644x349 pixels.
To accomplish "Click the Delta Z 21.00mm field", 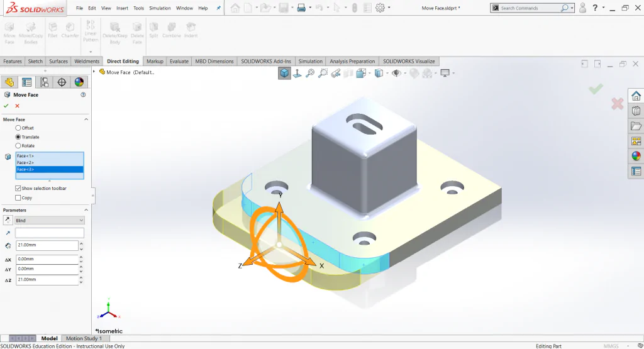I will click(47, 280).
